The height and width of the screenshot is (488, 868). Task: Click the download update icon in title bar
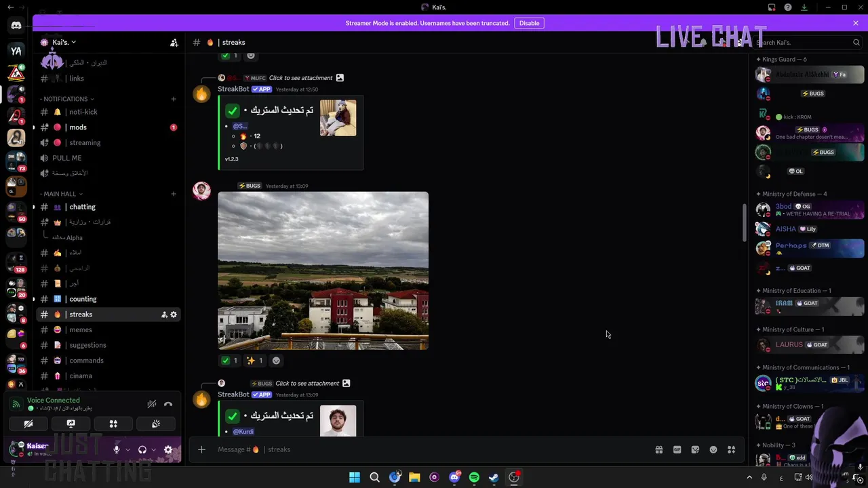click(804, 7)
